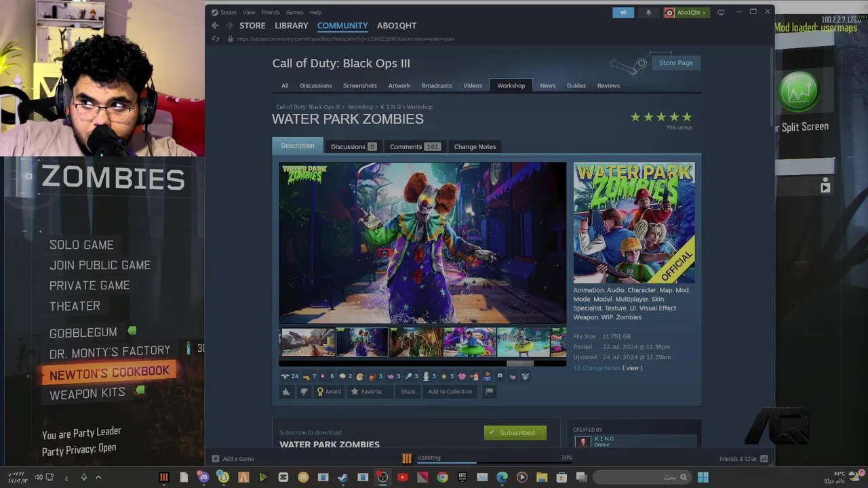Screen dimensions: 868x488
Task: Click the award reaction showing 24
Action: point(290,376)
